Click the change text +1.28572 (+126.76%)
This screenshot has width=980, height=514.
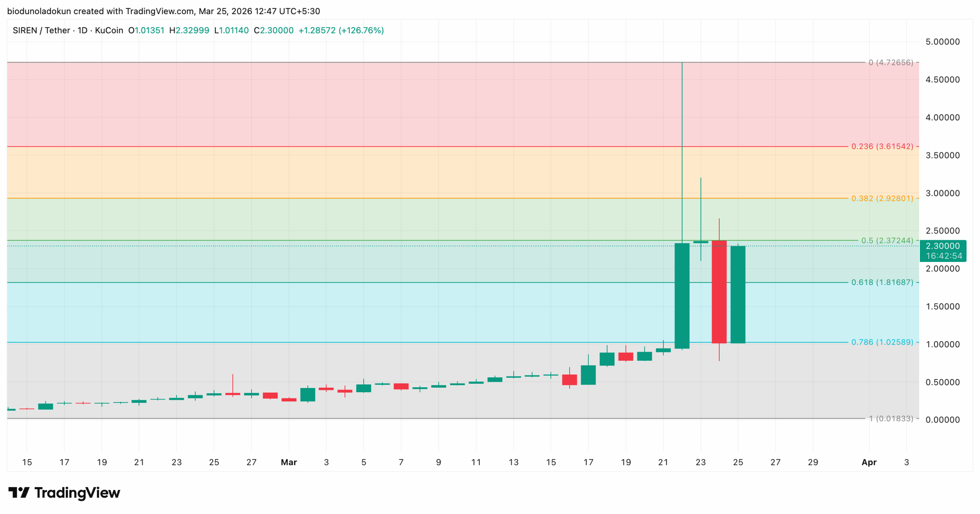[341, 30]
